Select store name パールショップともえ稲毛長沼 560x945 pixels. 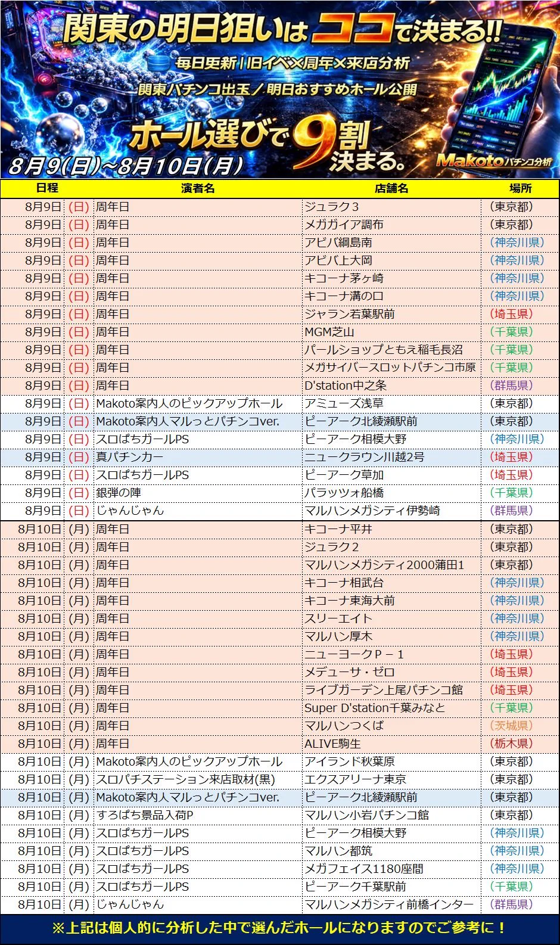coord(384,350)
